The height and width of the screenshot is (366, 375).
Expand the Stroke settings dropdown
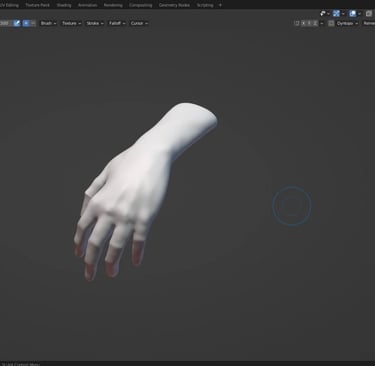[x=95, y=23]
